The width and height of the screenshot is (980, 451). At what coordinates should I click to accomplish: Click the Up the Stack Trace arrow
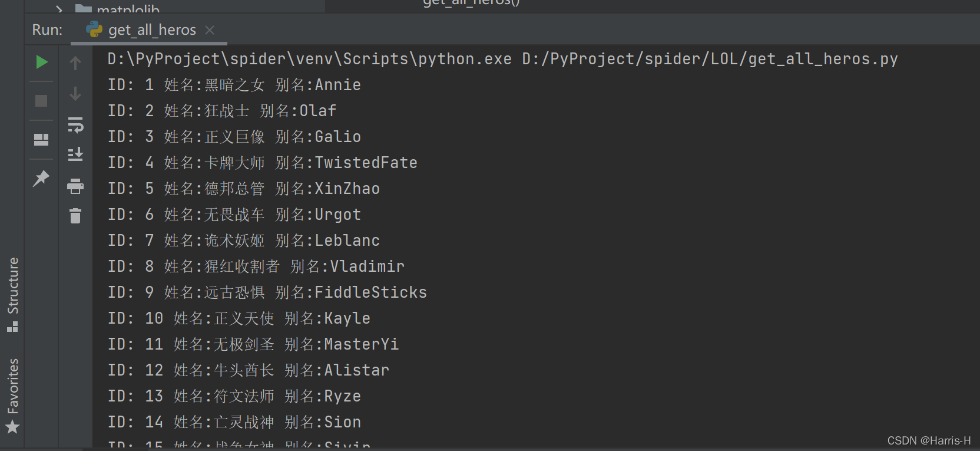coord(75,62)
